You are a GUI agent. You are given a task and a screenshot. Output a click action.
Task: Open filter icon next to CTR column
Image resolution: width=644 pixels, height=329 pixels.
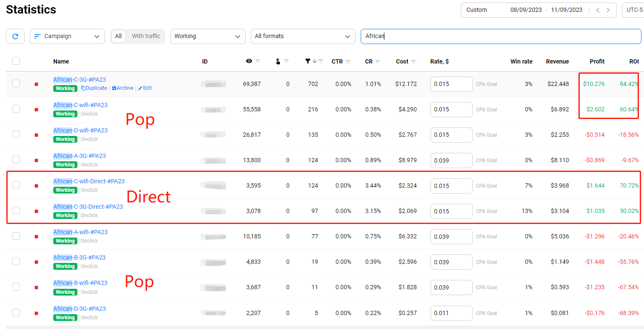pos(348,62)
